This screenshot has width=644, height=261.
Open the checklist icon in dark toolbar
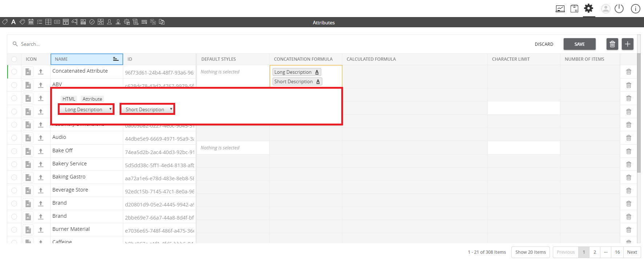(x=40, y=22)
